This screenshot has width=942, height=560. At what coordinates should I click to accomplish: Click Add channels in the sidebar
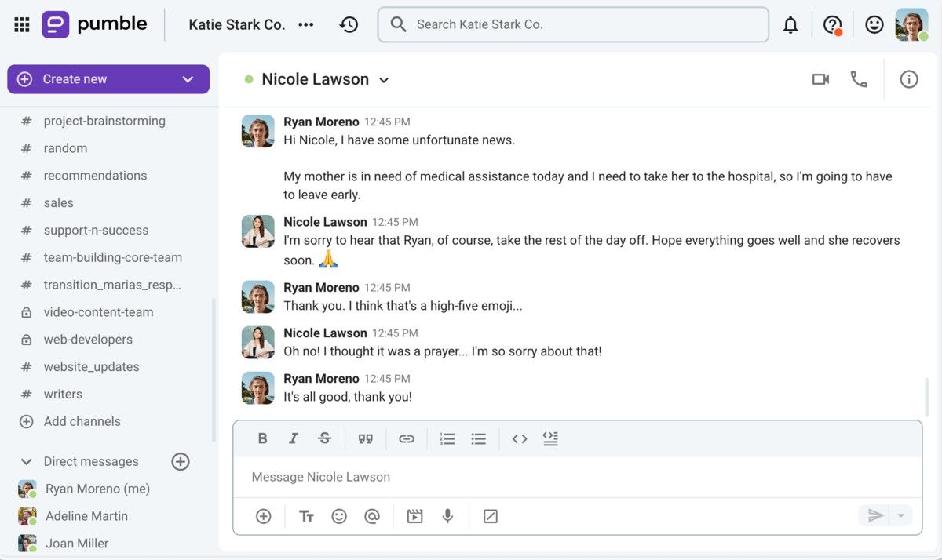coord(82,421)
